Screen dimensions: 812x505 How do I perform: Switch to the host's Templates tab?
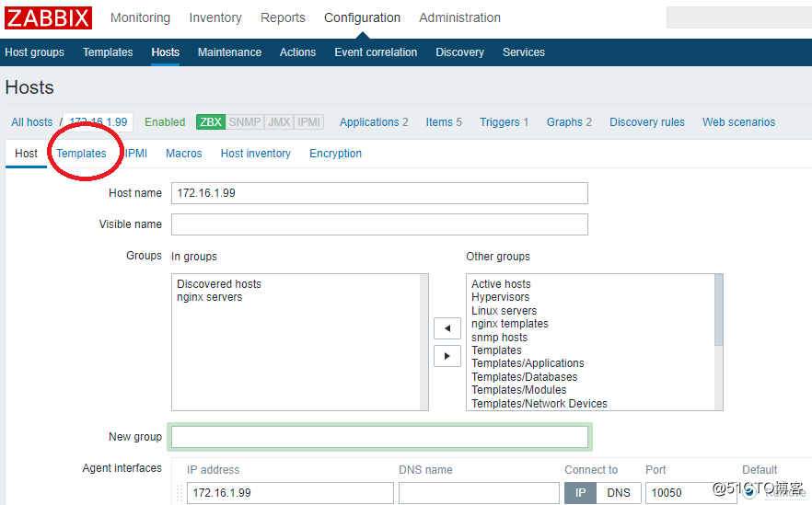coord(81,154)
